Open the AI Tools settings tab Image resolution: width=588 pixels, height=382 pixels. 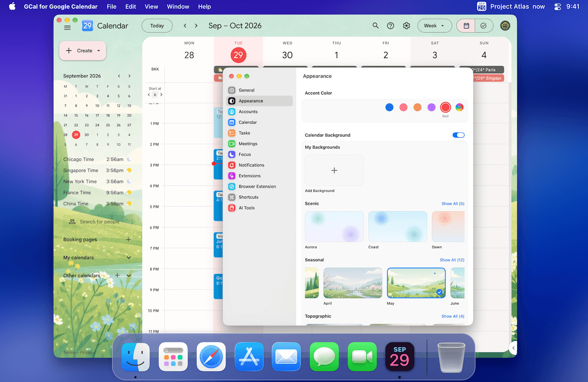point(260,208)
